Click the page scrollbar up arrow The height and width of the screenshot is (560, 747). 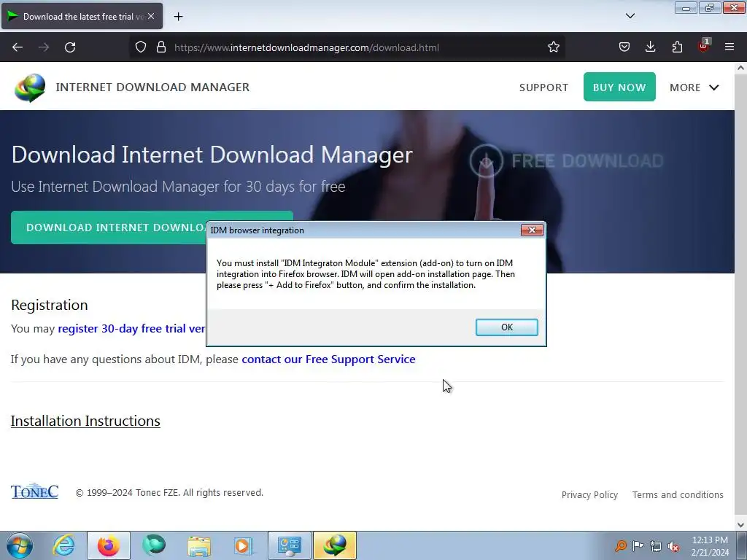pyautogui.click(x=740, y=68)
